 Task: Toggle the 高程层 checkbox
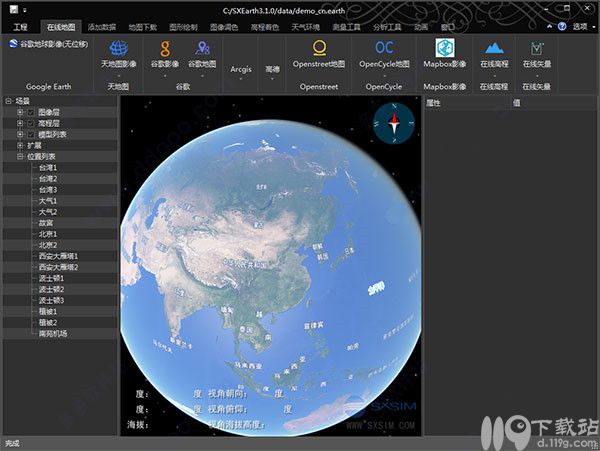(31, 124)
